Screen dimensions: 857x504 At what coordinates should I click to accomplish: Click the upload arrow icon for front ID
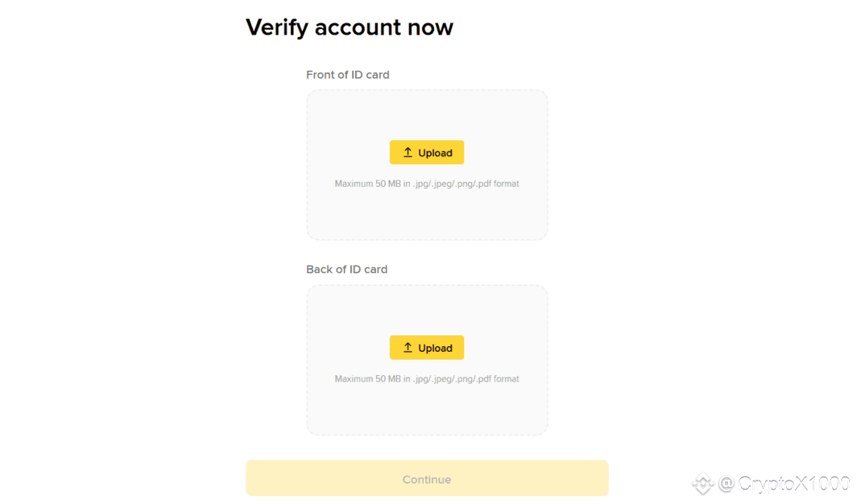pyautogui.click(x=408, y=152)
